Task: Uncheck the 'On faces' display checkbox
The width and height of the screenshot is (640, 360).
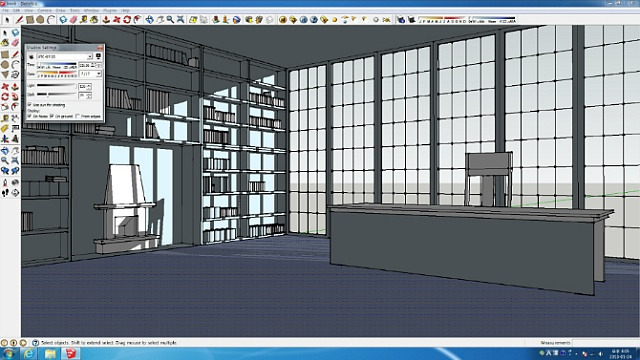Action: (x=29, y=116)
